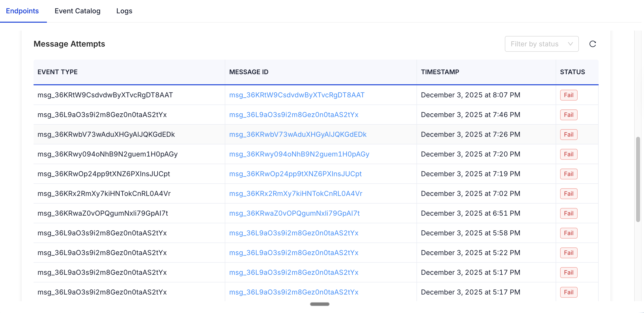Image resolution: width=644 pixels, height=313 pixels.
Task: Refresh the Message Attempts list
Action: point(593,44)
